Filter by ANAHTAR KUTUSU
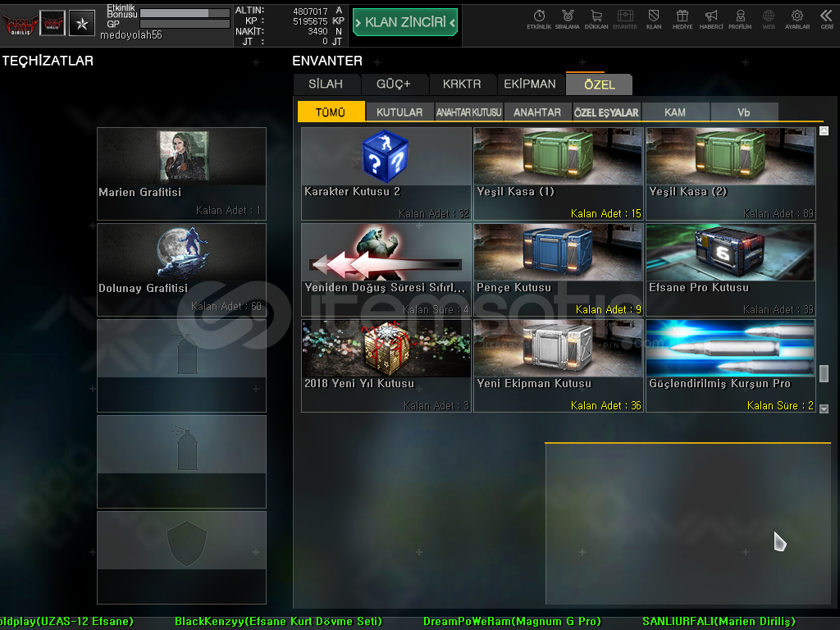 (x=468, y=112)
